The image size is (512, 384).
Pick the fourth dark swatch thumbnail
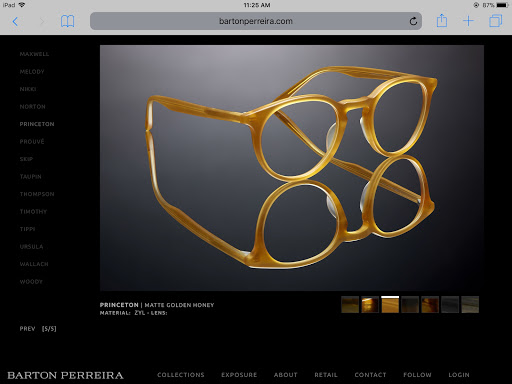410,304
